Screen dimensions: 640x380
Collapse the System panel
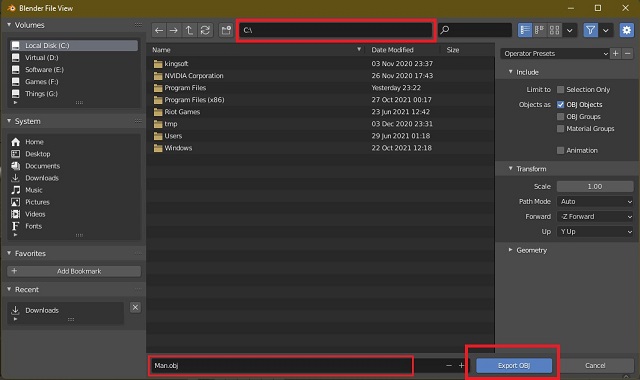[x=9, y=121]
